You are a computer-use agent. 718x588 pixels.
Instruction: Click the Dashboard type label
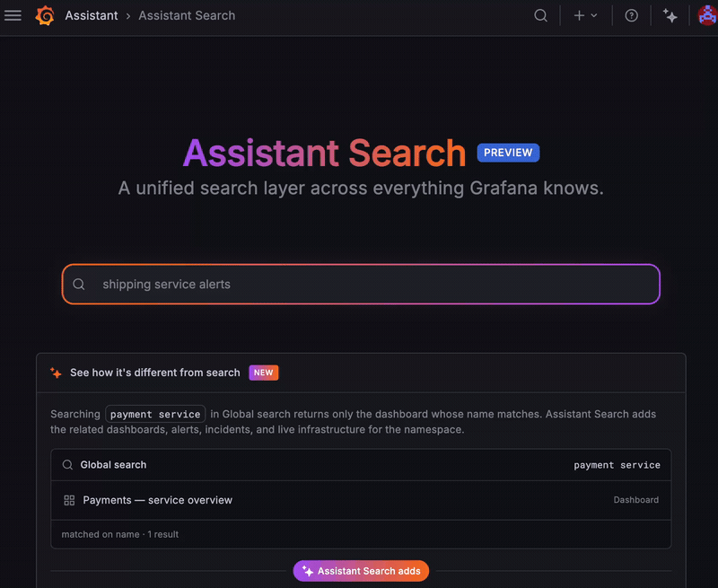636,500
